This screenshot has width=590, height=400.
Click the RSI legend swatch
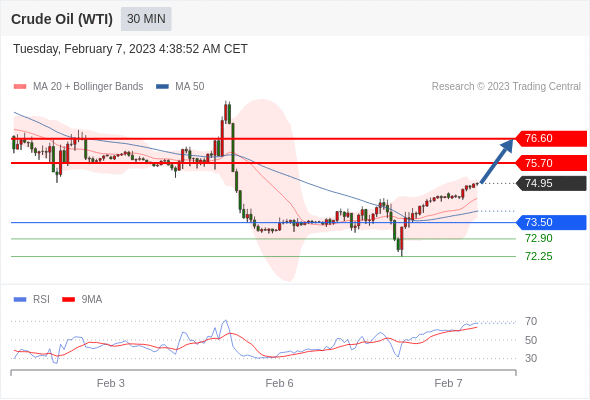pyautogui.click(x=20, y=300)
